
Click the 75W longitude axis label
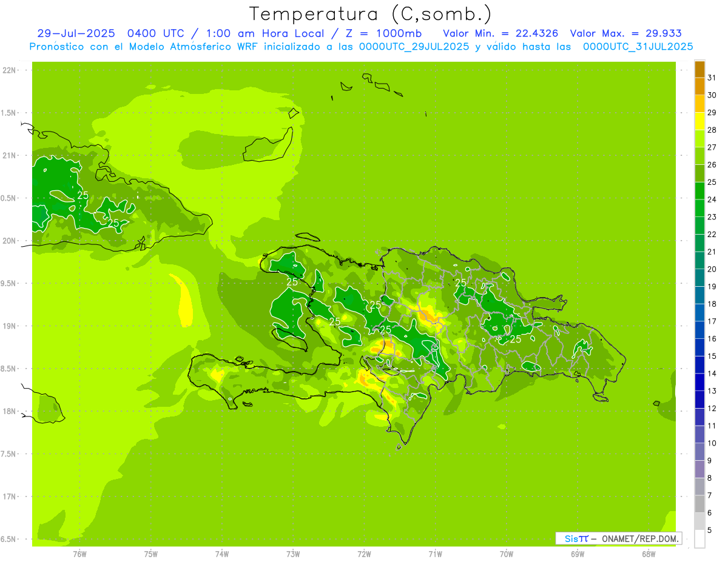(x=150, y=554)
